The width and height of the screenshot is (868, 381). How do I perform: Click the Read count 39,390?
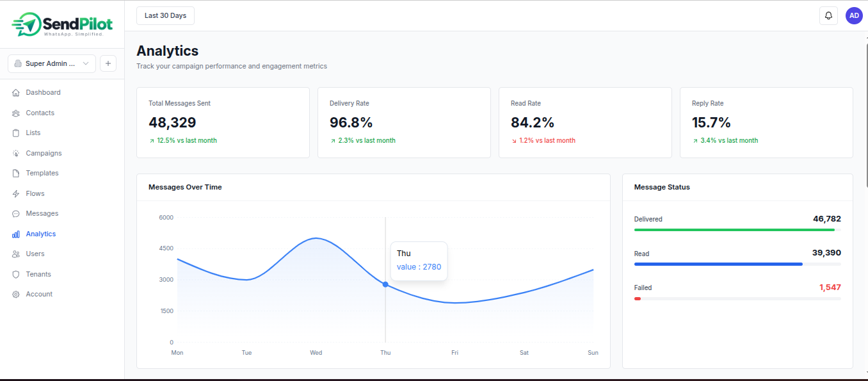(826, 253)
